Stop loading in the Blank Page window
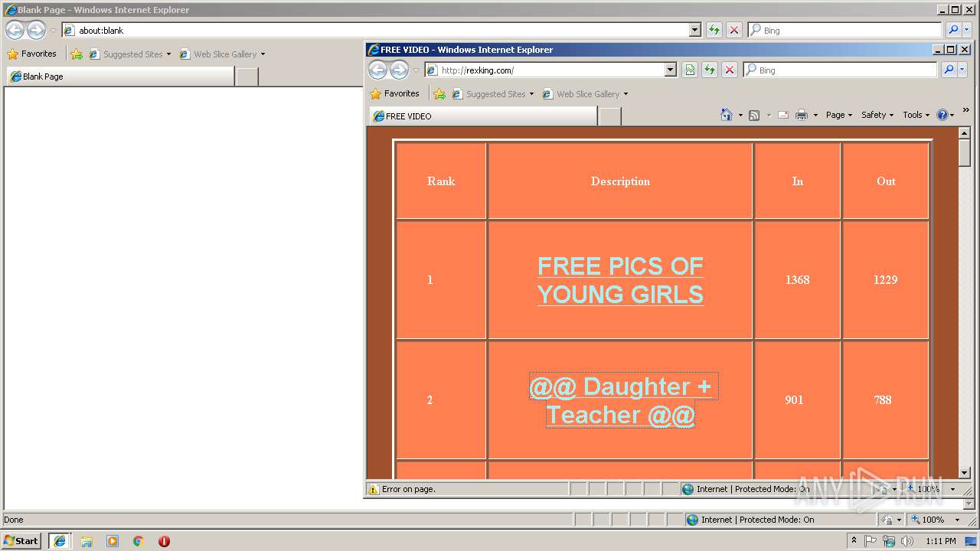This screenshot has width=980, height=551. [734, 30]
